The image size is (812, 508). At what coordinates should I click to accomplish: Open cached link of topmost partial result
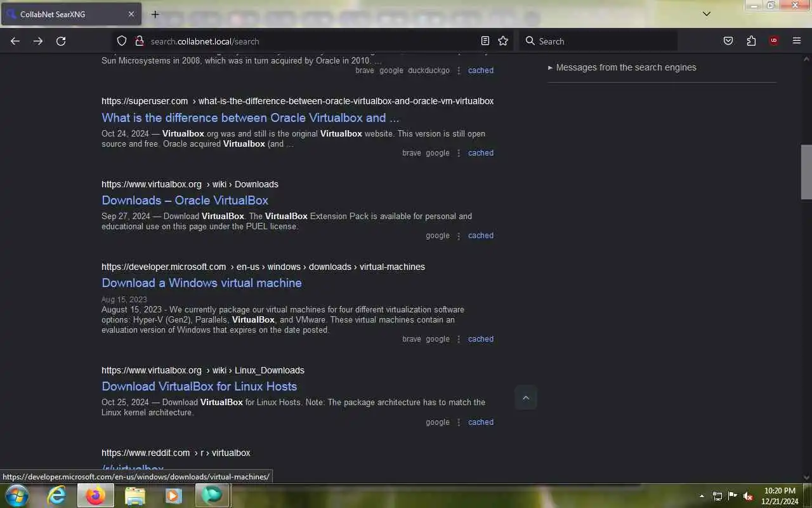[x=481, y=70]
